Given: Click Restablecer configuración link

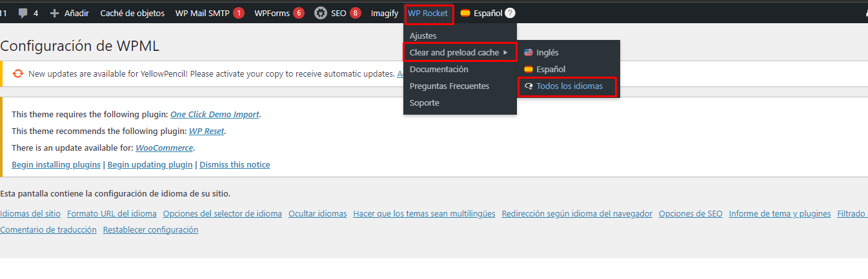Looking at the screenshot, I should 151,230.
